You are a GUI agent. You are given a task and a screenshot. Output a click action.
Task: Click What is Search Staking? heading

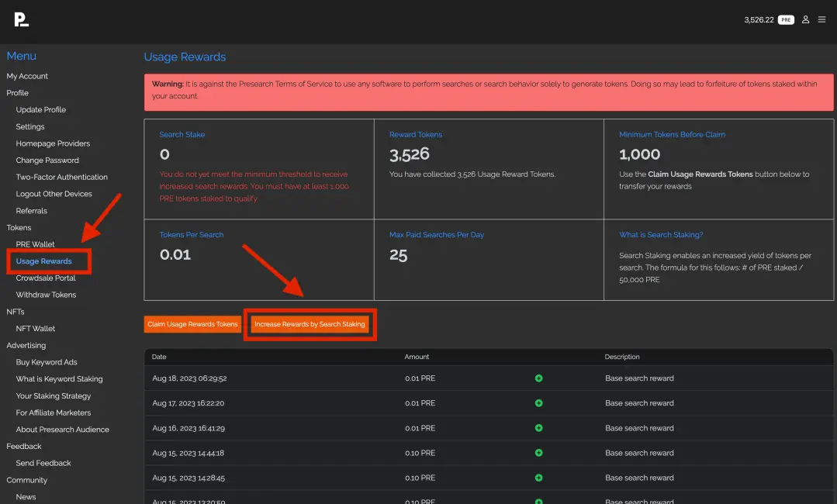point(661,235)
